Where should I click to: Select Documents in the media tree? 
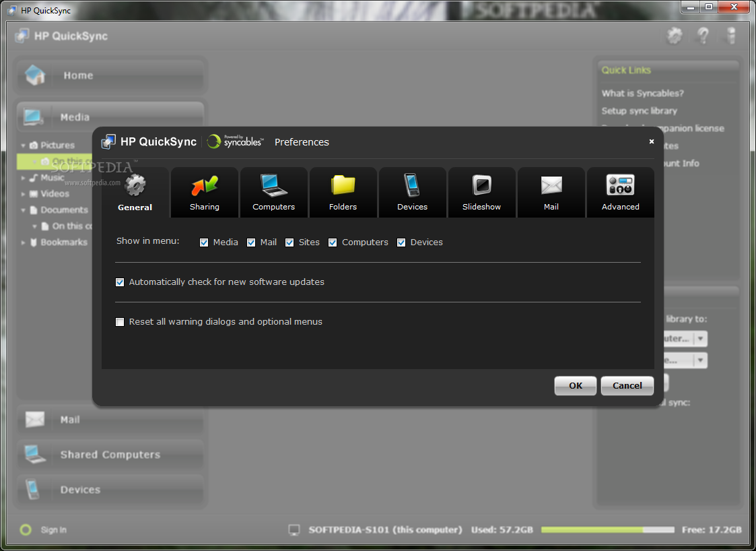pyautogui.click(x=64, y=210)
